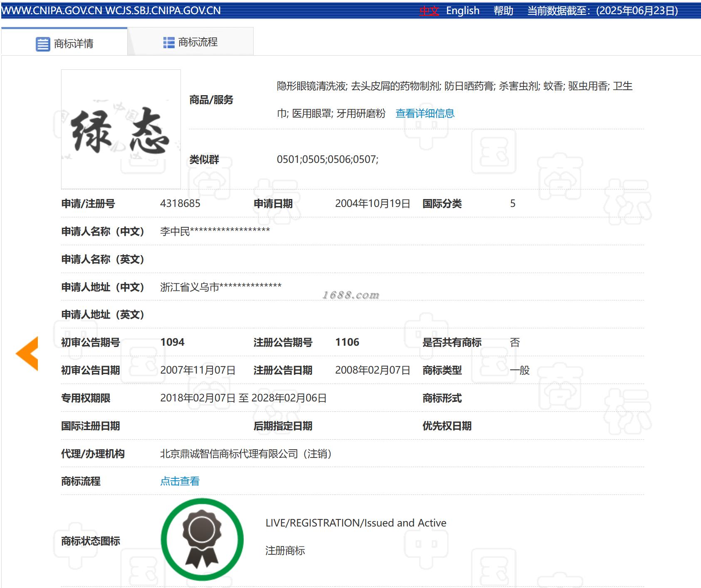Select shared trademark value 否
Viewport: 701px width, 588px height.
click(515, 342)
